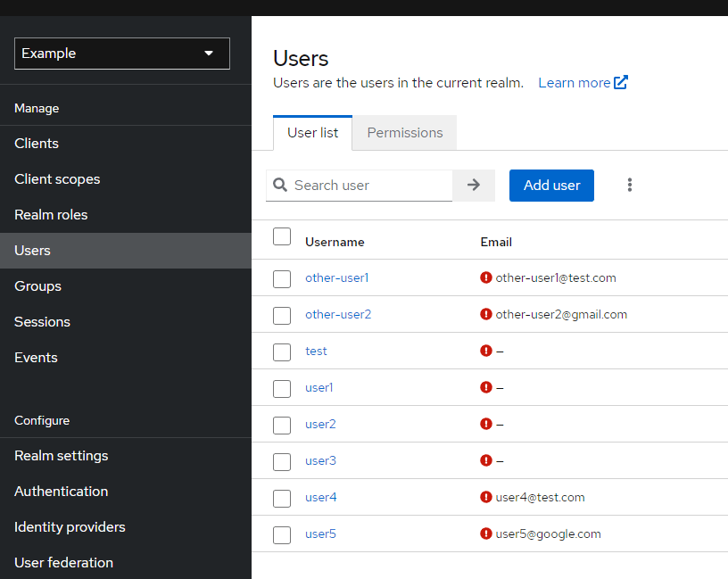Open user1's profile link
728x579 pixels.
click(319, 387)
